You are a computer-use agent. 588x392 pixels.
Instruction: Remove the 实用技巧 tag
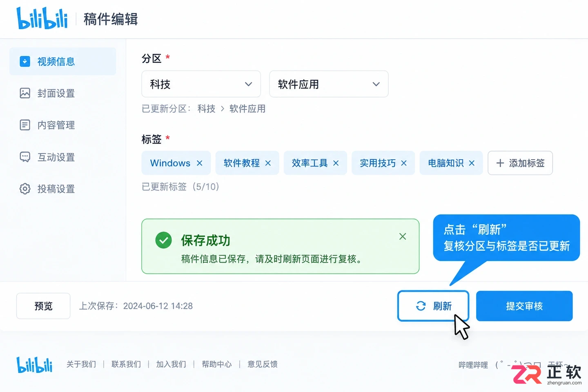tap(404, 163)
